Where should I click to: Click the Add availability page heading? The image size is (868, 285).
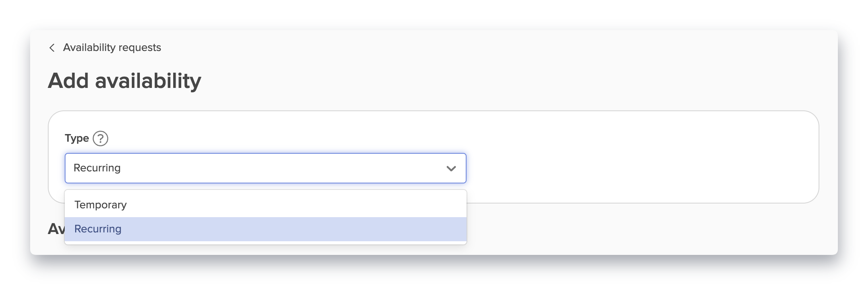click(x=125, y=81)
